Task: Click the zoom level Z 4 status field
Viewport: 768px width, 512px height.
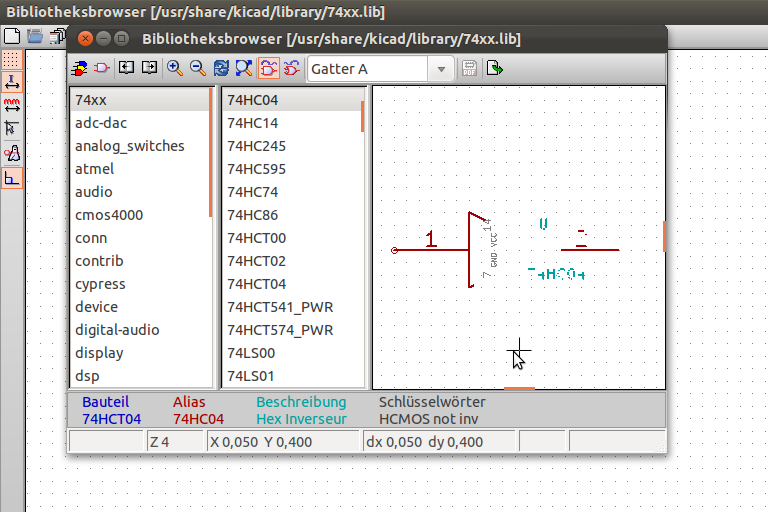Action: coord(175,442)
